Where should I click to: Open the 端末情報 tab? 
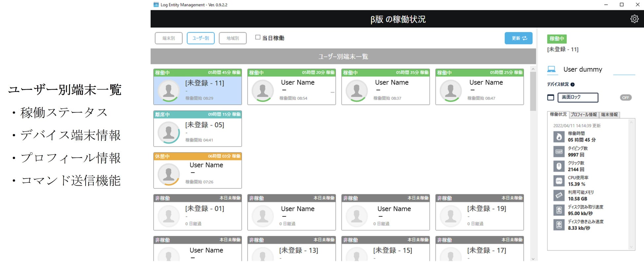(x=609, y=115)
